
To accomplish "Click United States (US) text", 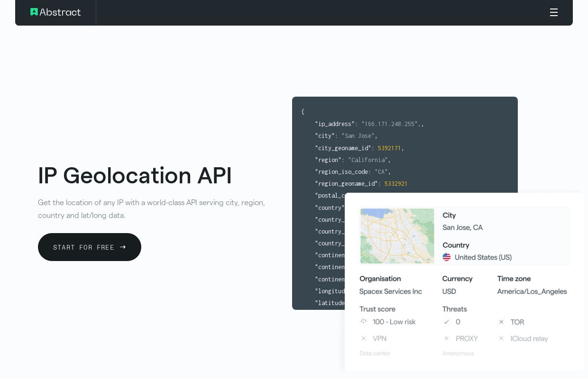I will tap(483, 257).
